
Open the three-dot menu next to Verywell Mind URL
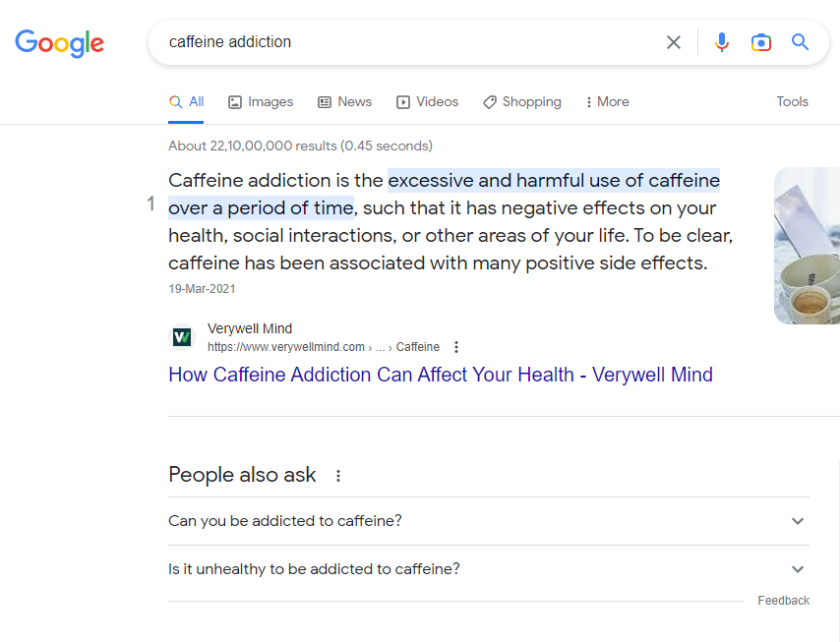pyautogui.click(x=455, y=346)
